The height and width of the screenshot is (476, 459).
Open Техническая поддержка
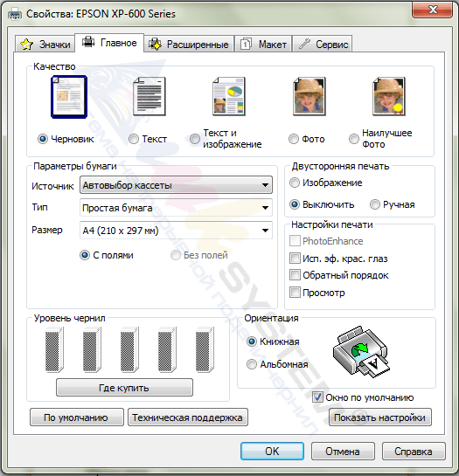188,417
